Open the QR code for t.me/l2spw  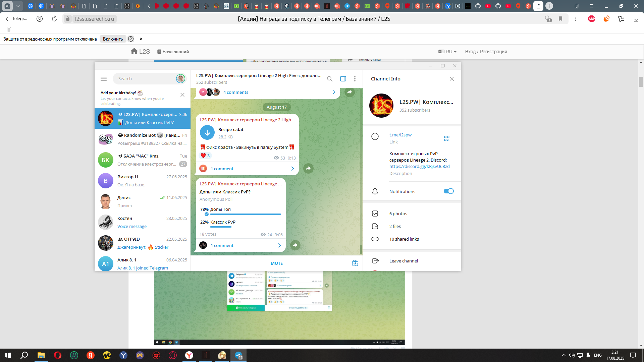click(447, 138)
